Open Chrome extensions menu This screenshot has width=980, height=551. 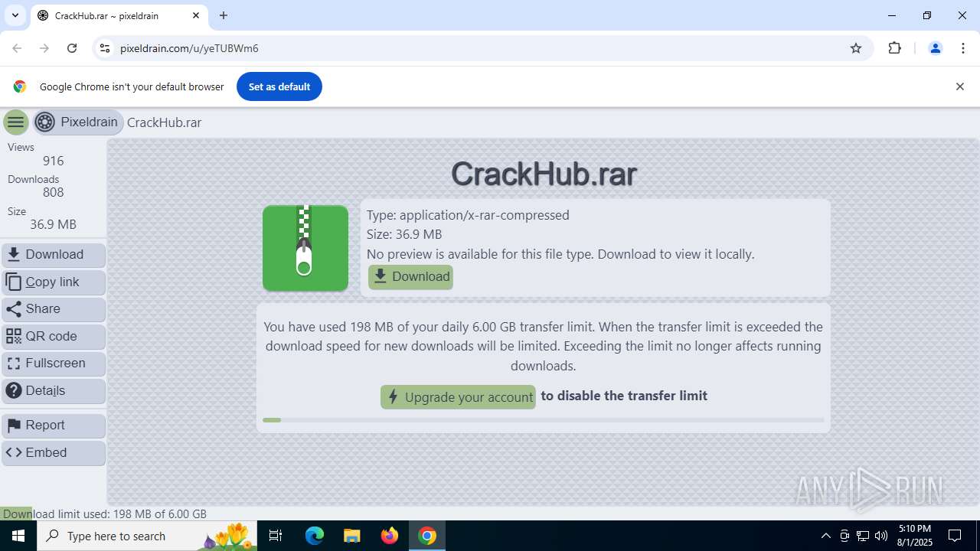(894, 48)
